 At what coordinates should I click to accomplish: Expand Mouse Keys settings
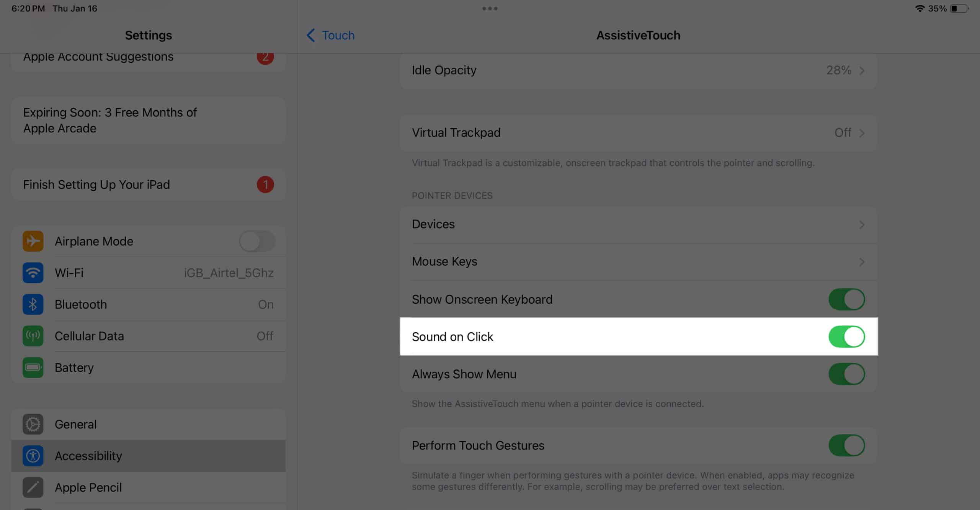[639, 262]
